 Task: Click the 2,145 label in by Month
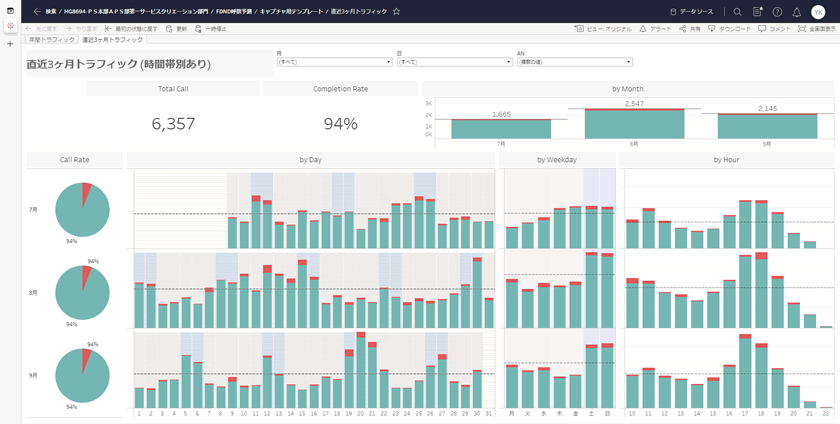[x=767, y=108]
